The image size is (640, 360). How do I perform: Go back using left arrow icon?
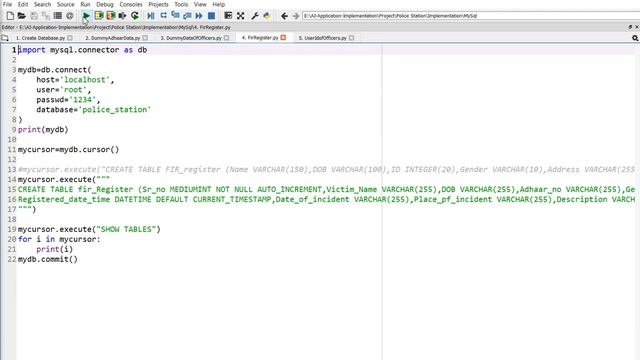click(284, 16)
